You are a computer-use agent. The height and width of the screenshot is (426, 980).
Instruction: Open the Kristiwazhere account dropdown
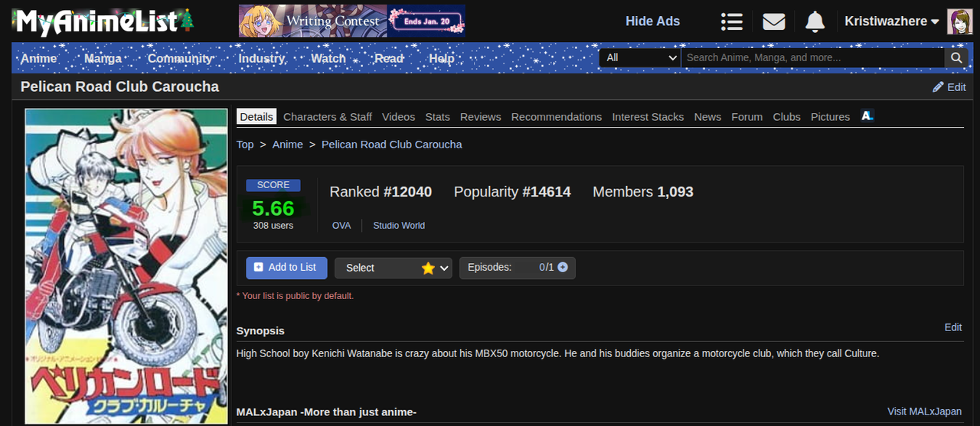pyautogui.click(x=891, y=21)
